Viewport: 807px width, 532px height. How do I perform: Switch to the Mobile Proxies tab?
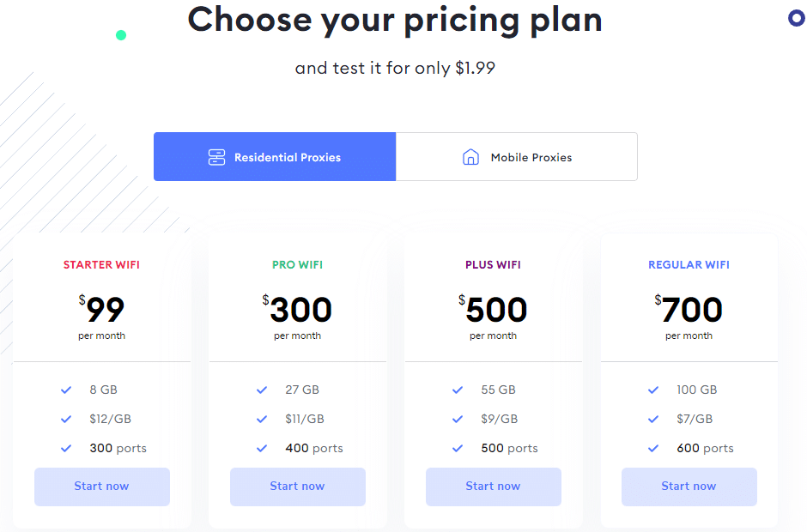(517, 157)
